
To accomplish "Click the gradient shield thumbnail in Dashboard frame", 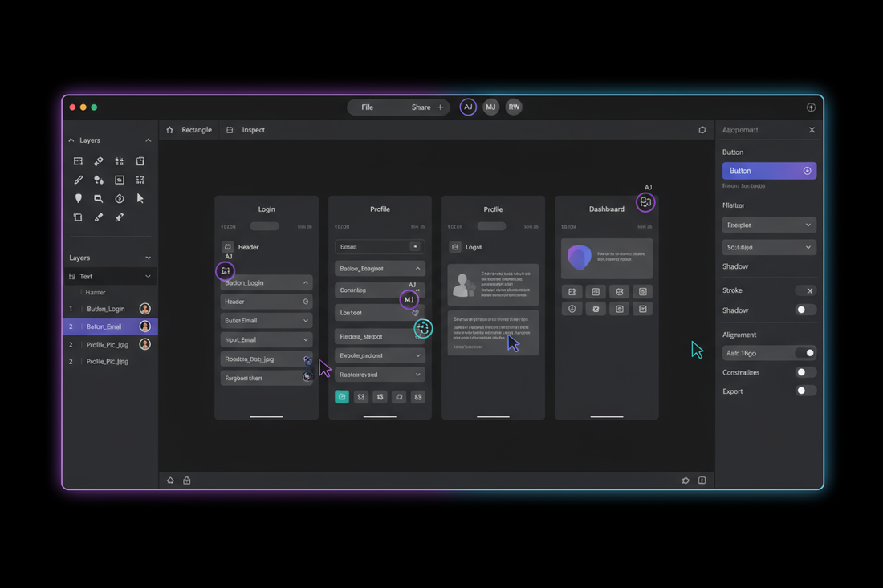I will coord(580,258).
